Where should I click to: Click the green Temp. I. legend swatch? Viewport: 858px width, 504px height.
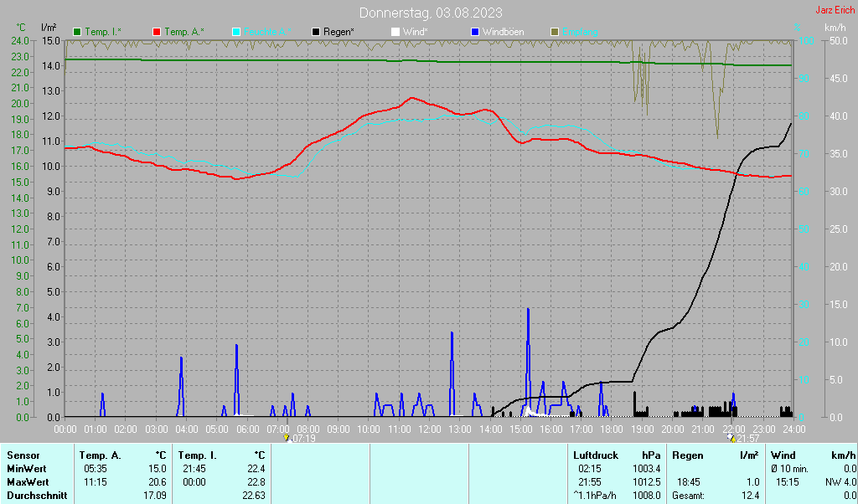[x=77, y=32]
